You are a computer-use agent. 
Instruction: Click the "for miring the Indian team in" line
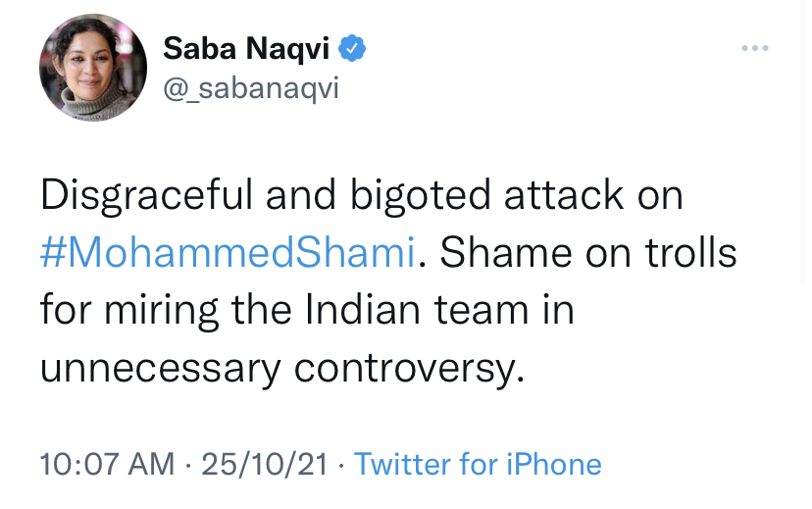click(x=307, y=309)
